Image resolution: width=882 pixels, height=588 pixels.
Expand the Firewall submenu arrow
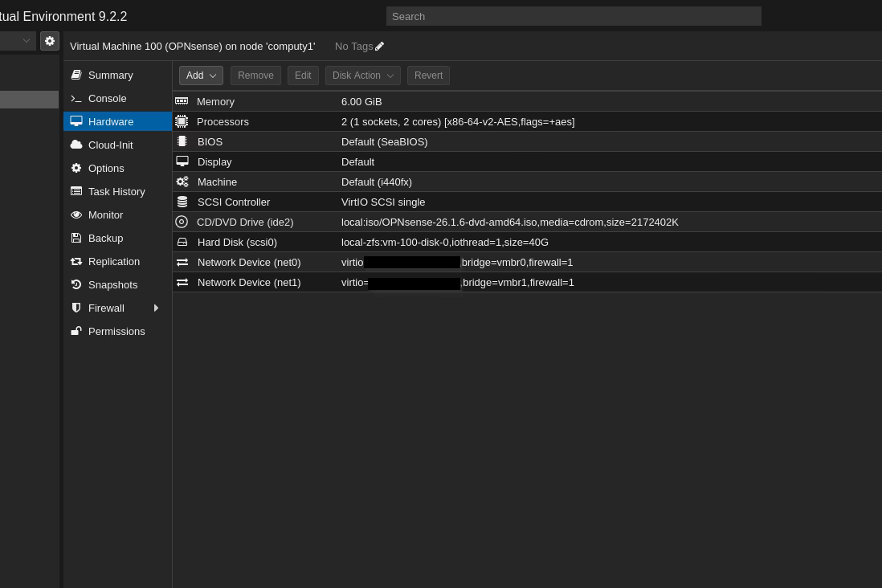tap(156, 308)
